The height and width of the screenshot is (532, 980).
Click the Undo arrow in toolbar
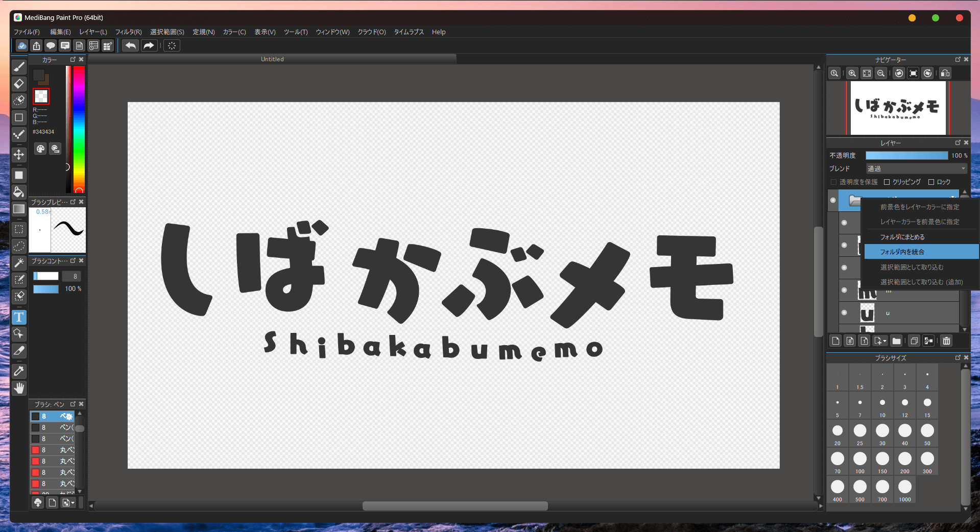tap(131, 46)
